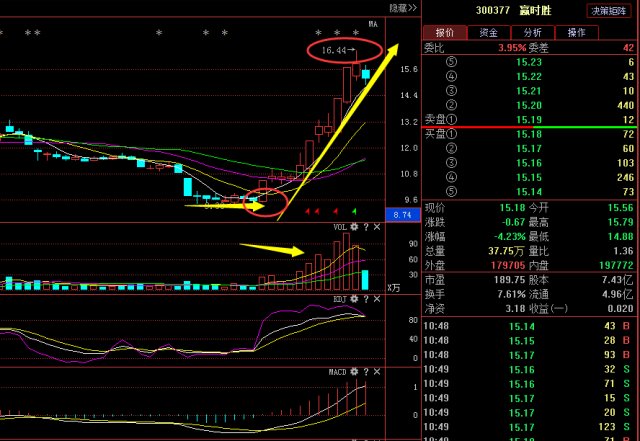Click the 8.74 blue price marker

(x=403, y=215)
